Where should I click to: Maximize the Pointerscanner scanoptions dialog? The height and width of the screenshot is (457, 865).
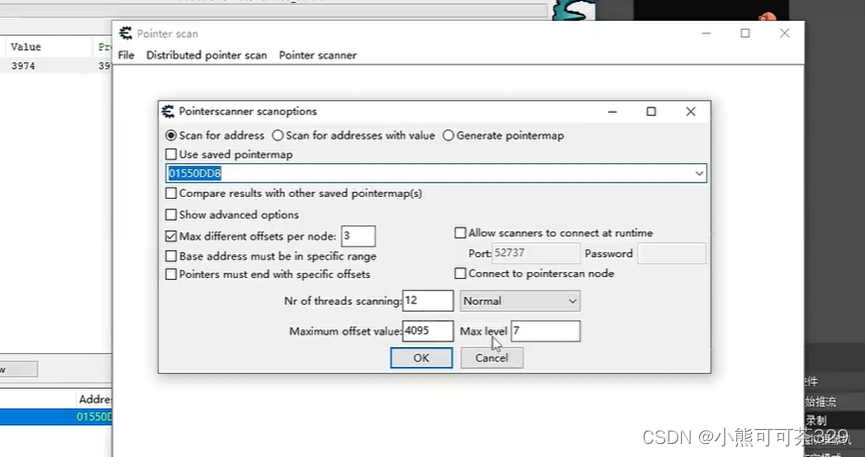click(651, 111)
